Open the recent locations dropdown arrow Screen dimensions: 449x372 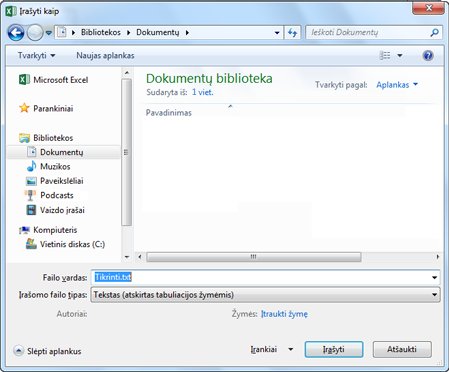[49, 33]
